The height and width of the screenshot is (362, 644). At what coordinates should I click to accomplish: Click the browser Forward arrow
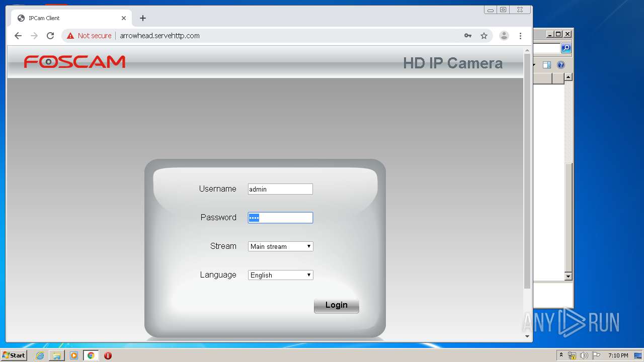pyautogui.click(x=34, y=36)
